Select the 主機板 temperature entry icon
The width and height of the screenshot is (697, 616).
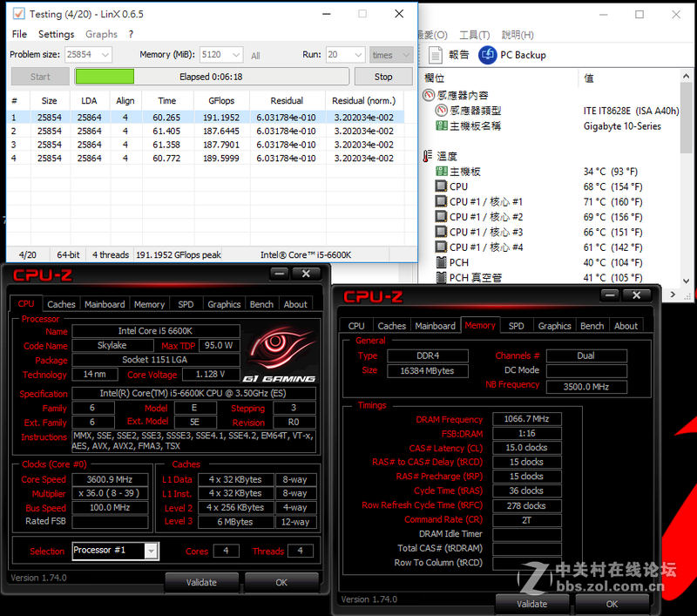point(443,172)
